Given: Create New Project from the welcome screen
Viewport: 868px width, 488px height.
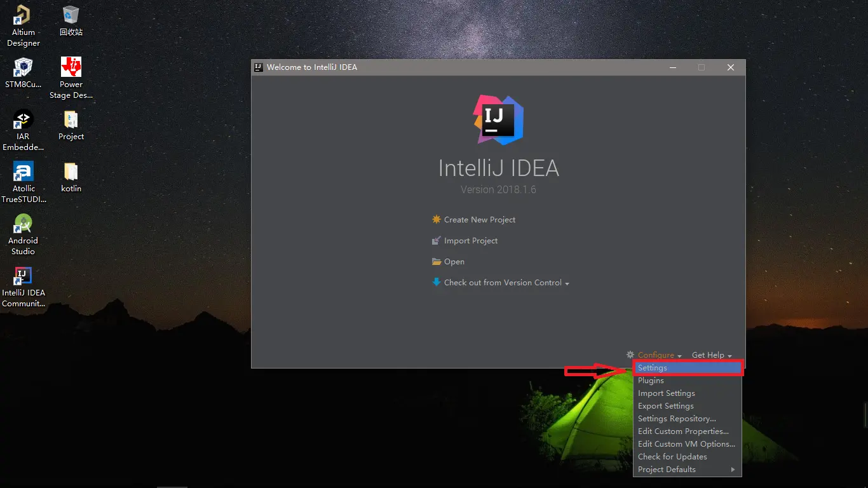Looking at the screenshot, I should [x=480, y=220].
